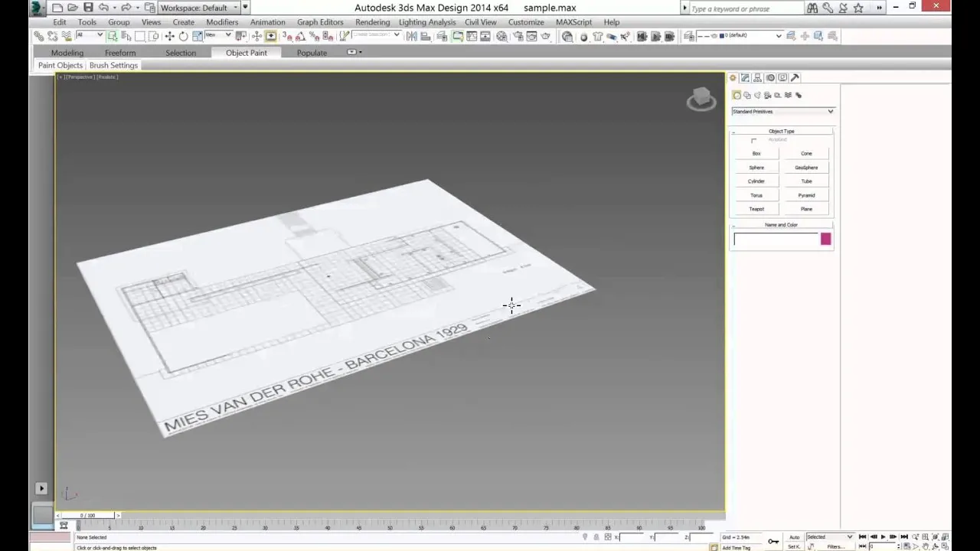The image size is (980, 551).
Task: Open the Rendering menu
Action: click(372, 22)
